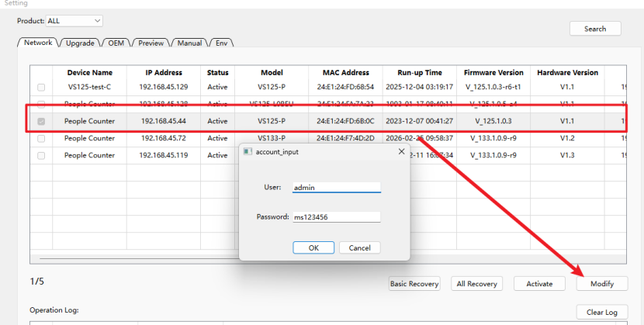Click the MAC Address column header

click(345, 73)
